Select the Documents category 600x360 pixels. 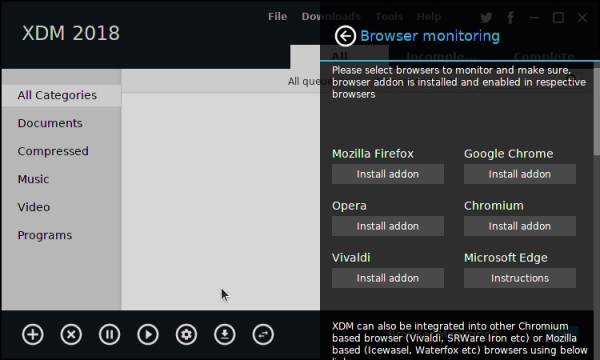click(x=50, y=123)
